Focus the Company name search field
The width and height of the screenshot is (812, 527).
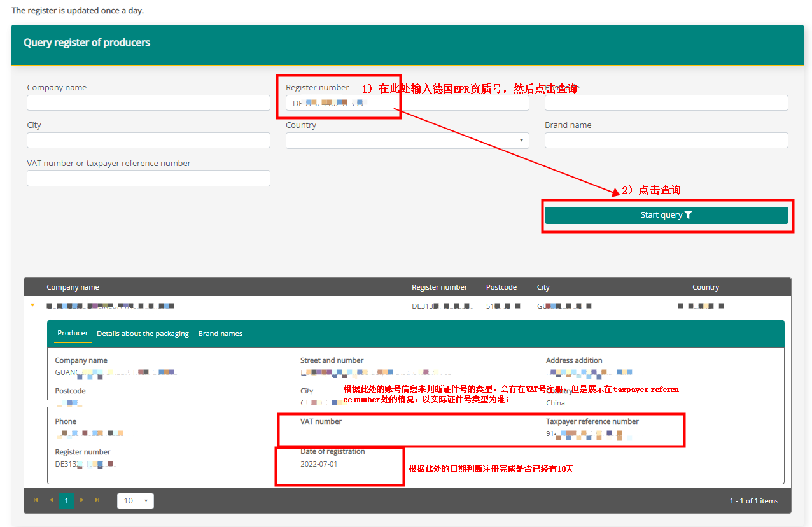[x=148, y=103]
